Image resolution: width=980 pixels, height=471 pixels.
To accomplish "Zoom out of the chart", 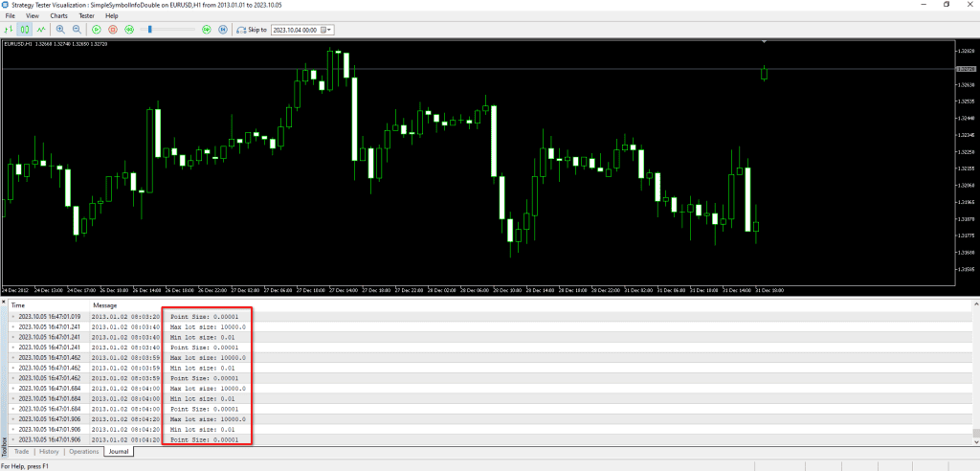I will [x=77, y=29].
